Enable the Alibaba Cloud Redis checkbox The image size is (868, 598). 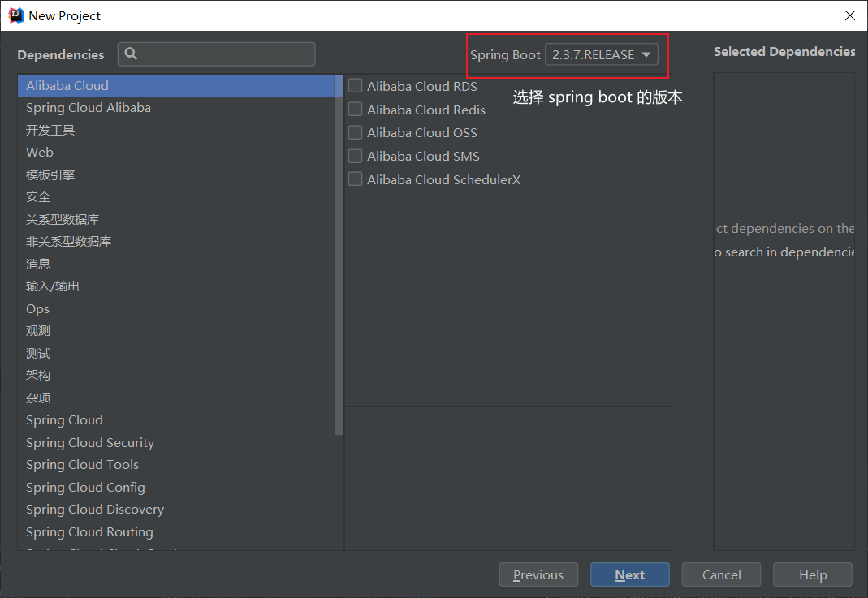pos(356,109)
